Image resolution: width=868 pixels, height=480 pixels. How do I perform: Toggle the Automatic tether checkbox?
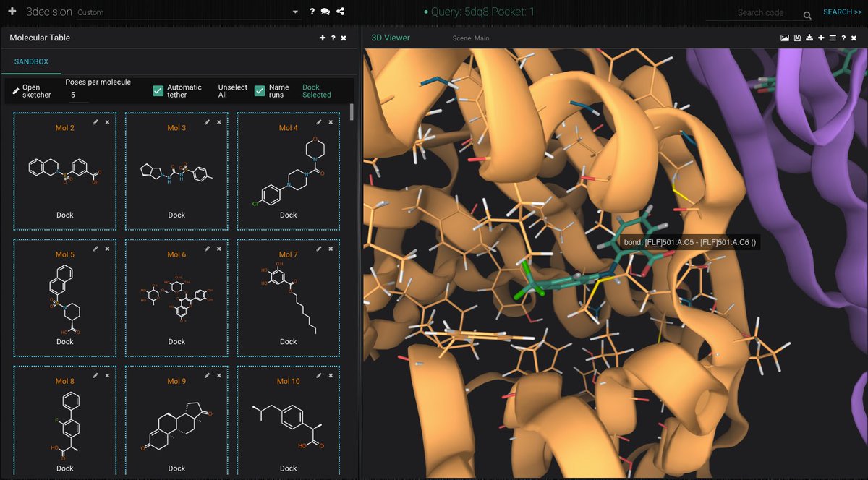click(x=158, y=90)
